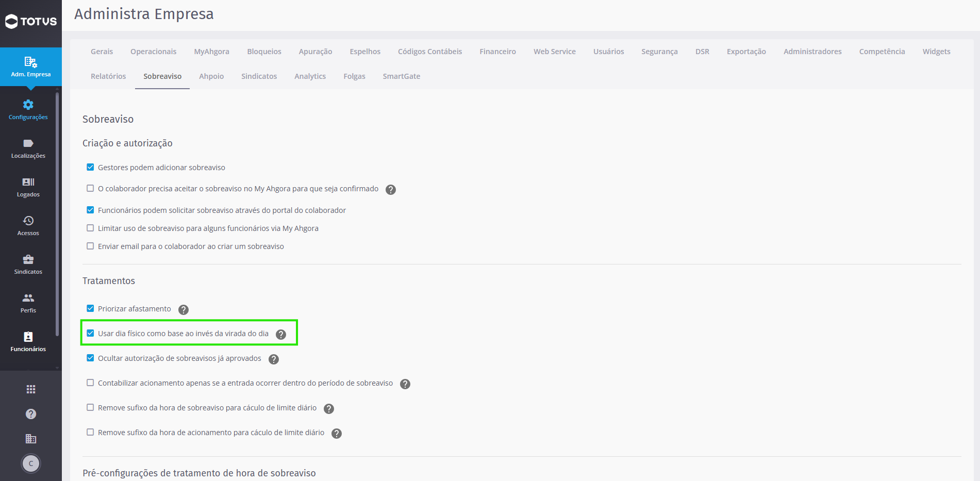Switch to the Operacionais tab

pos(154,52)
